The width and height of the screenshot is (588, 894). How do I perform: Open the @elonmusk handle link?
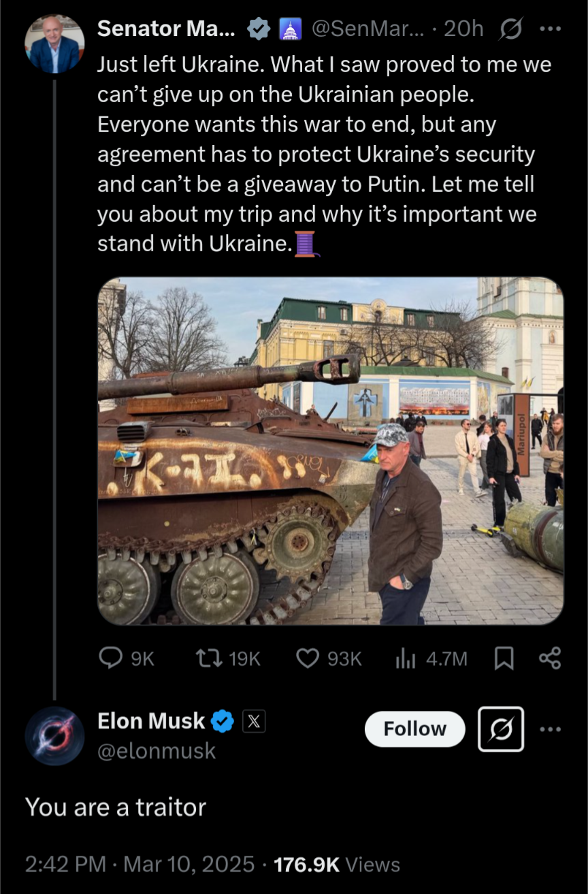coord(157,750)
